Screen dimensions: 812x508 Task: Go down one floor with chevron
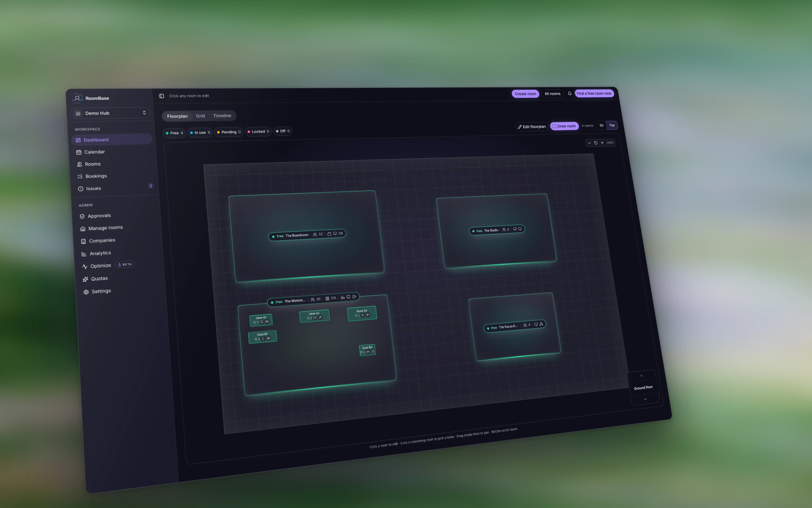pyautogui.click(x=645, y=399)
